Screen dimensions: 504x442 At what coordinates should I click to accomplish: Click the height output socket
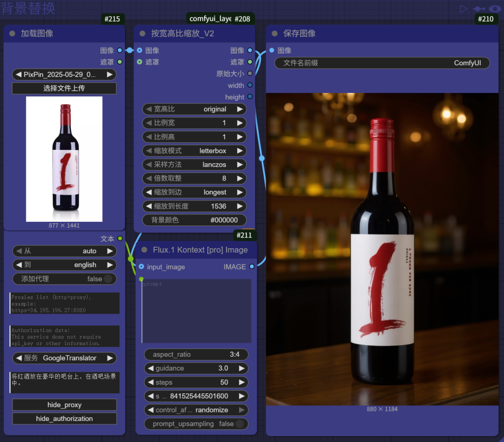point(250,97)
